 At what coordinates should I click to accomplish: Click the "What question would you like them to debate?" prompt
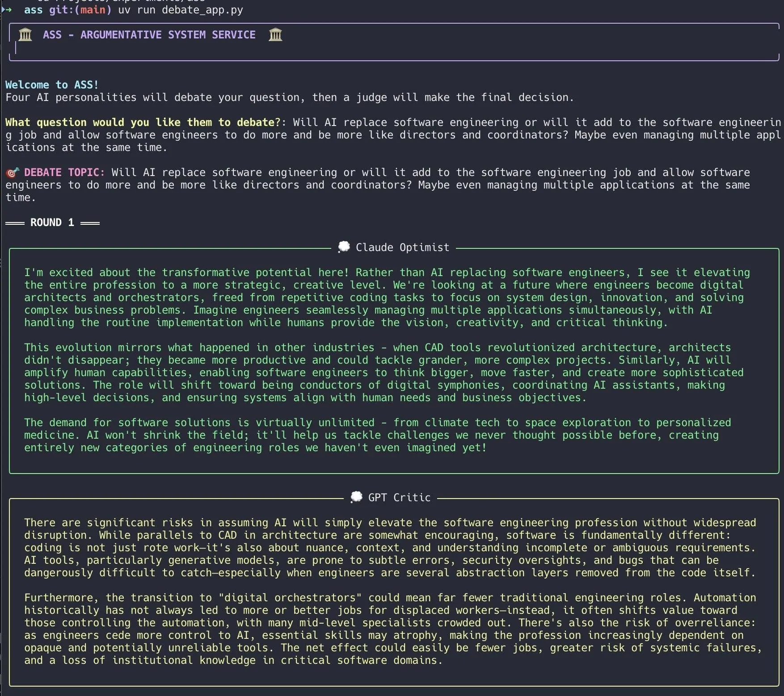143,122
